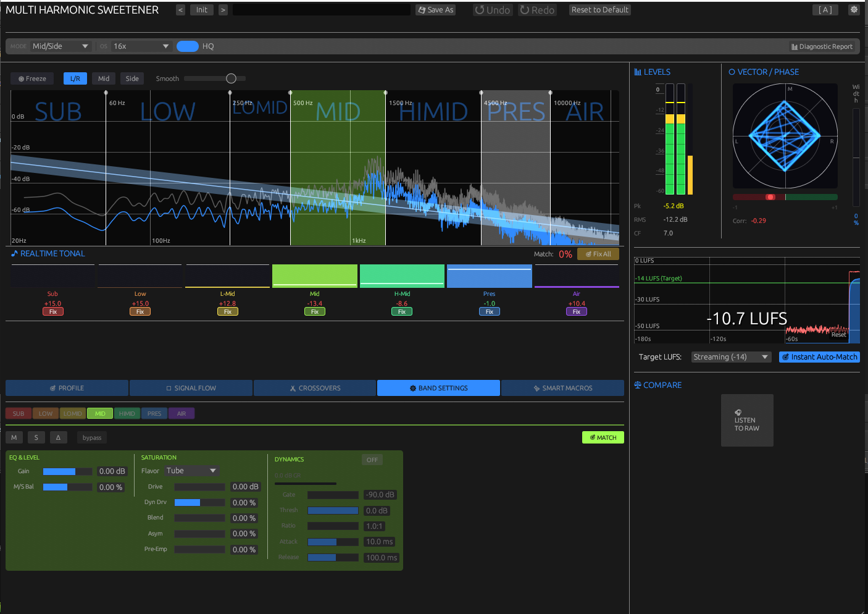The image size is (868, 614).
Task: Open the Signal Flow tab
Action: pyautogui.click(x=191, y=388)
